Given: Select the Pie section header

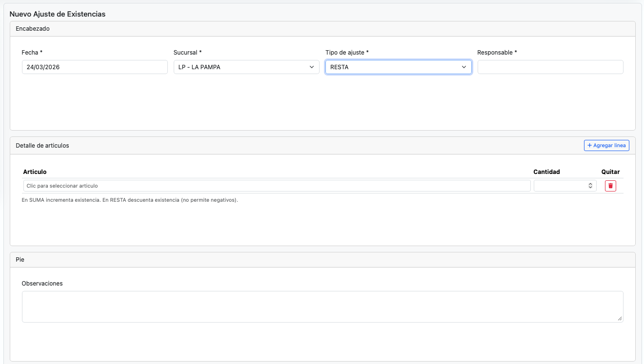Looking at the screenshot, I should 20,260.
